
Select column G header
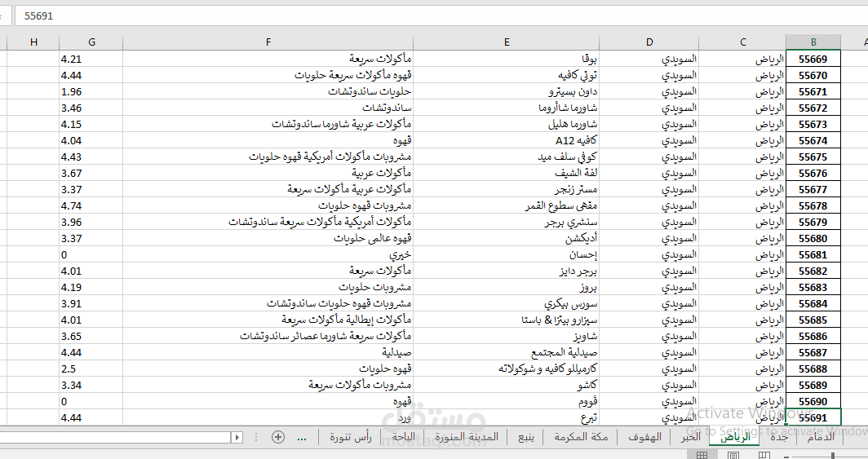pos(91,42)
